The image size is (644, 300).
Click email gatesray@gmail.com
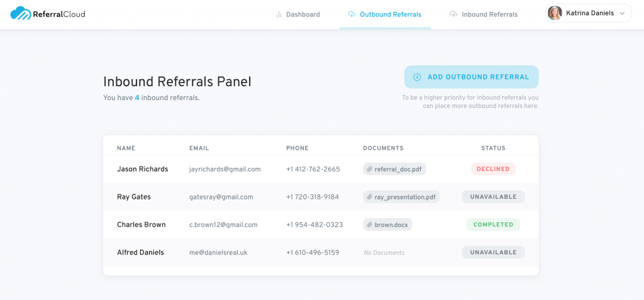pyautogui.click(x=221, y=197)
